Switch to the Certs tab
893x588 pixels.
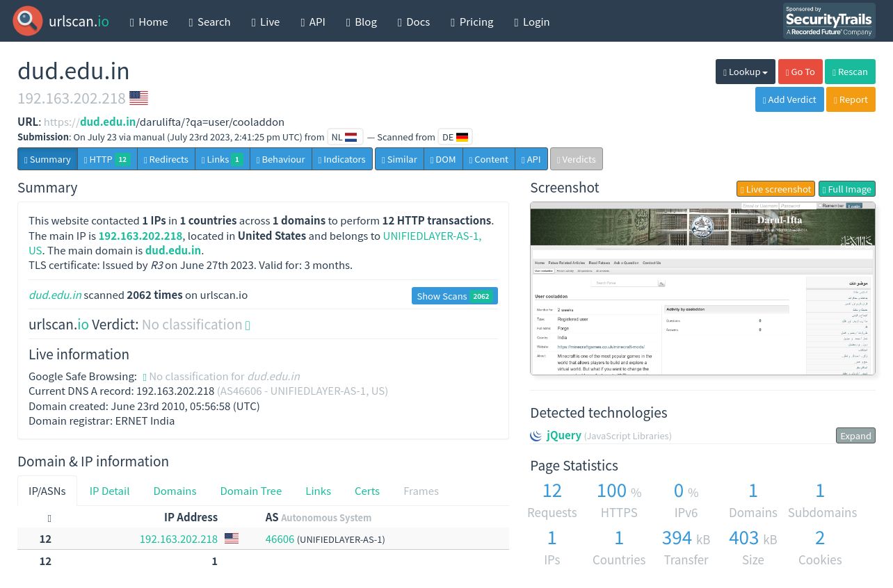[x=367, y=491]
